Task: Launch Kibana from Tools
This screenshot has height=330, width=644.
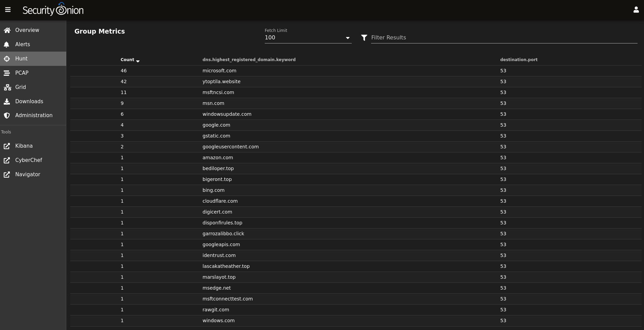Action: pyautogui.click(x=33, y=146)
